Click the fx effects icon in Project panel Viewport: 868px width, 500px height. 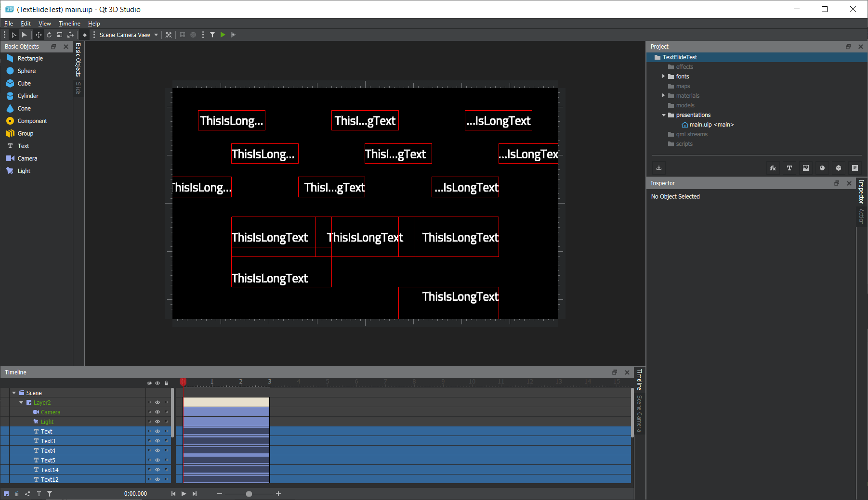click(x=773, y=168)
